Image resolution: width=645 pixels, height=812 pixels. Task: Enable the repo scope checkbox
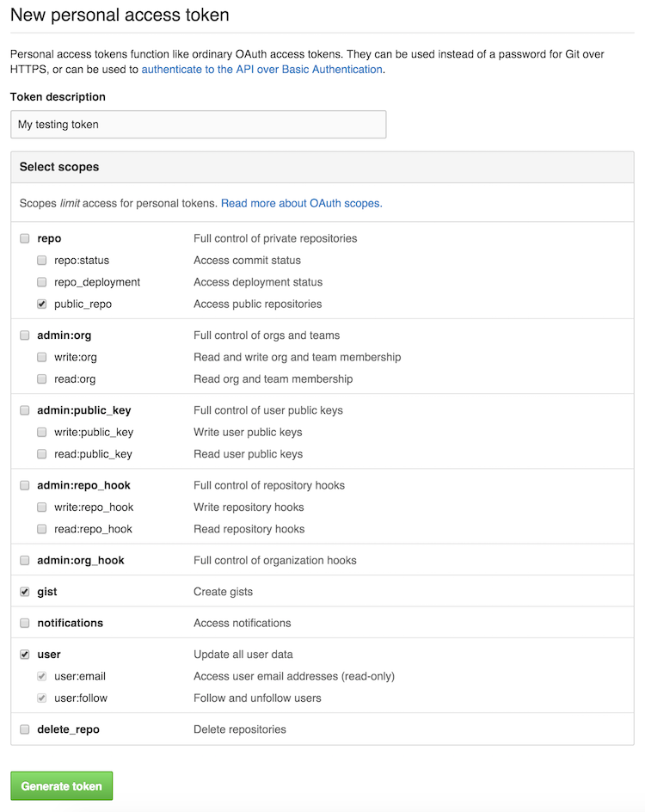(x=25, y=238)
